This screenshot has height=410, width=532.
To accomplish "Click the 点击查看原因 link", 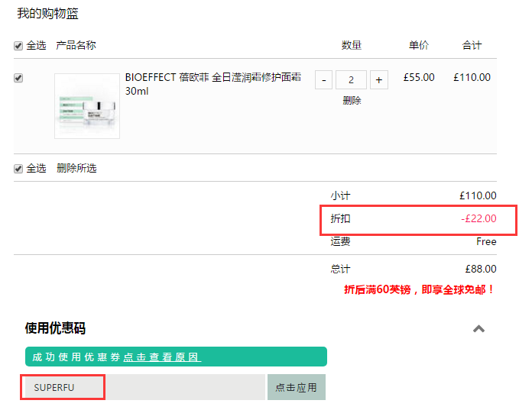I will click(x=162, y=357).
